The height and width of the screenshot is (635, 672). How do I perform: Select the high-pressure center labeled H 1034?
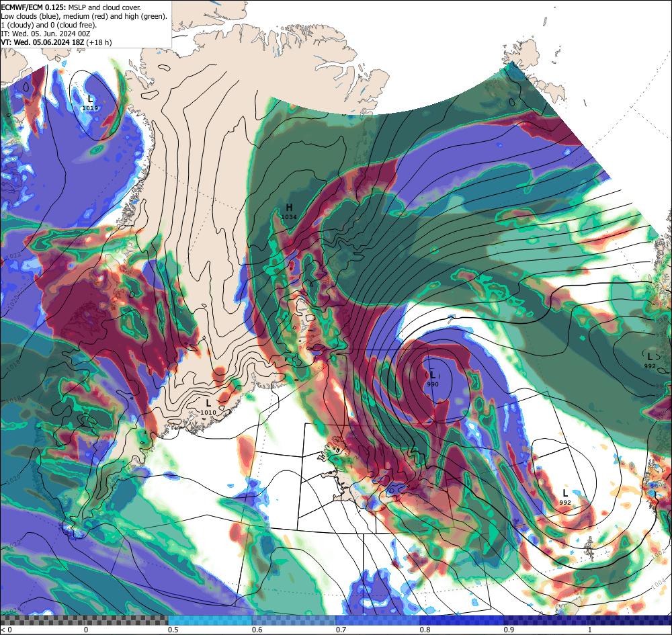pyautogui.click(x=289, y=212)
